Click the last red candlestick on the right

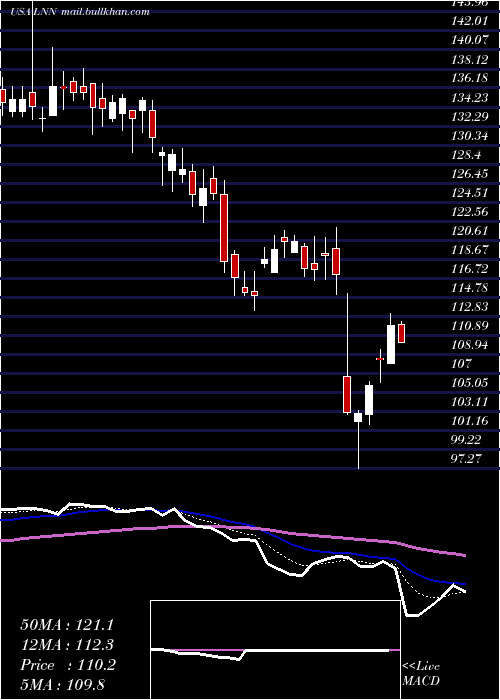(x=401, y=333)
